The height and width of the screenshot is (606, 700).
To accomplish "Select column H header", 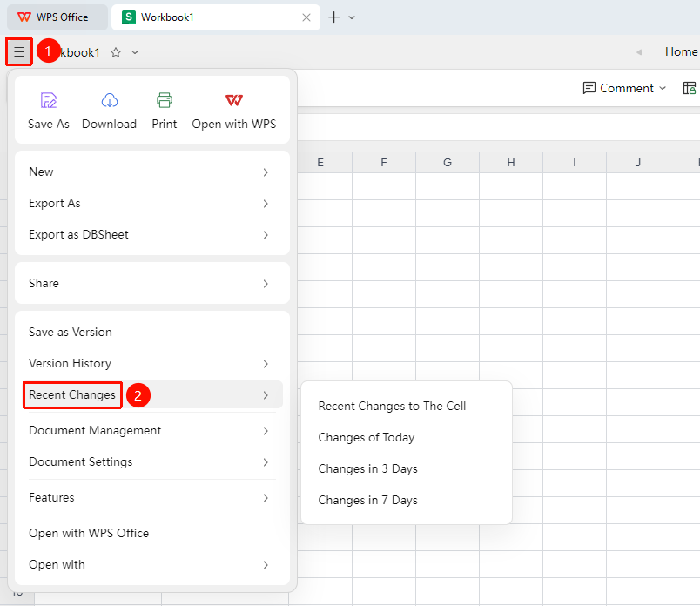I will point(511,163).
